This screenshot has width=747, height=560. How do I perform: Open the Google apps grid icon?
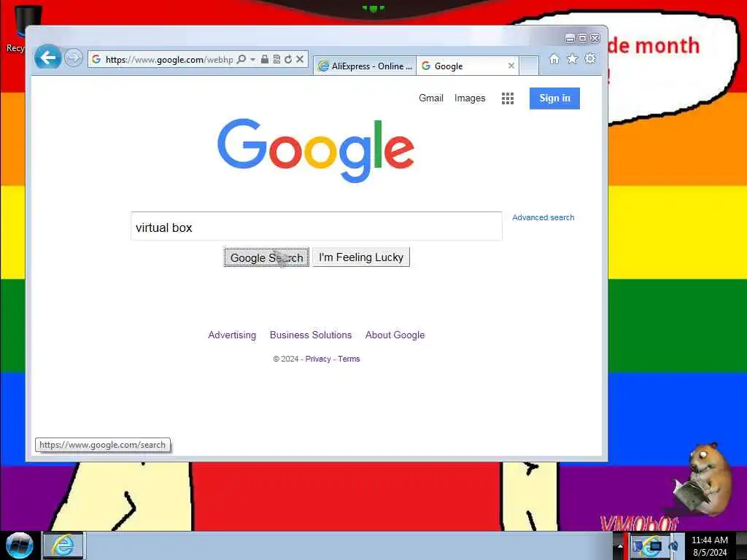[x=508, y=98]
